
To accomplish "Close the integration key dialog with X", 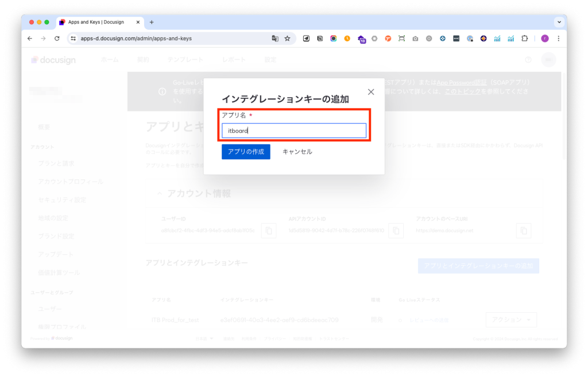I will click(371, 92).
